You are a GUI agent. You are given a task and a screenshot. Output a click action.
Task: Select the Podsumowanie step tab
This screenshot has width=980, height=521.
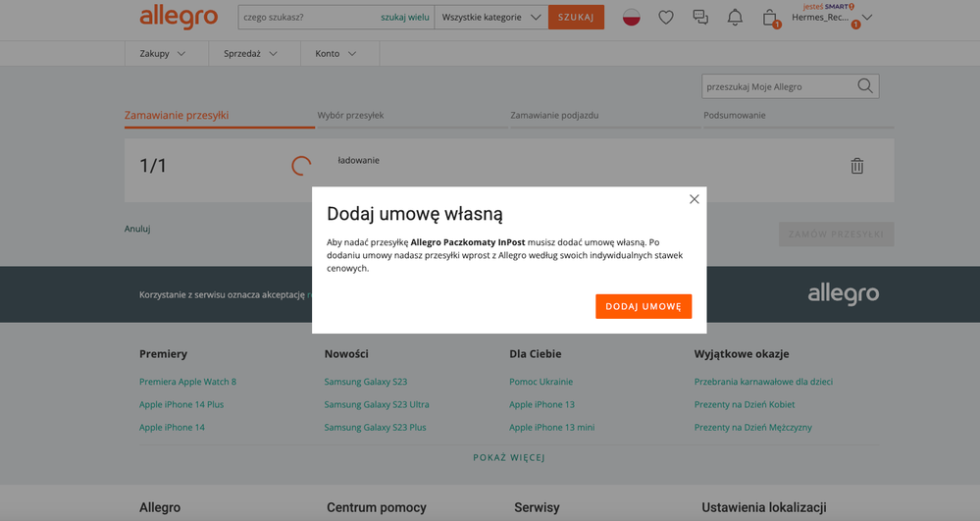[799, 117]
